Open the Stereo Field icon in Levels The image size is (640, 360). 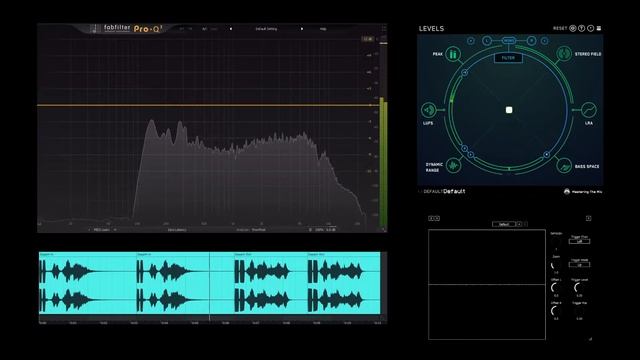[564, 53]
